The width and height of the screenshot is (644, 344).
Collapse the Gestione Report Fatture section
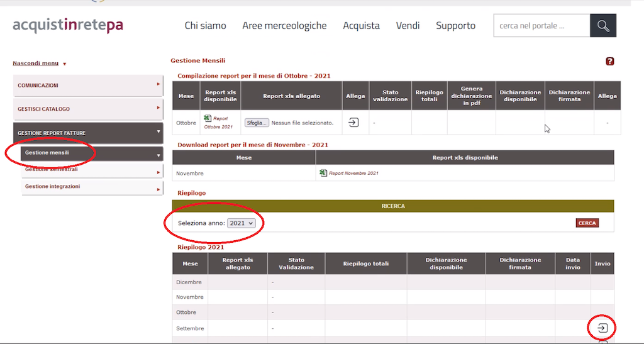coord(88,133)
